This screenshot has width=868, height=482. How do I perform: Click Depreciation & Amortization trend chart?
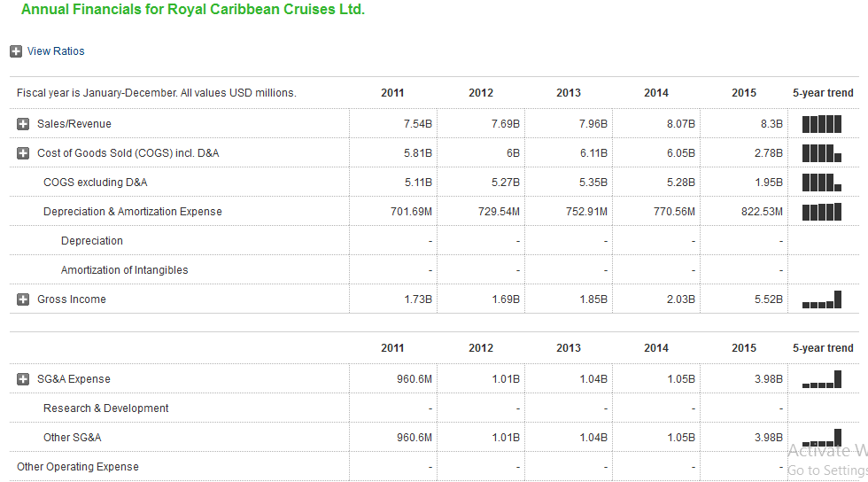click(821, 212)
